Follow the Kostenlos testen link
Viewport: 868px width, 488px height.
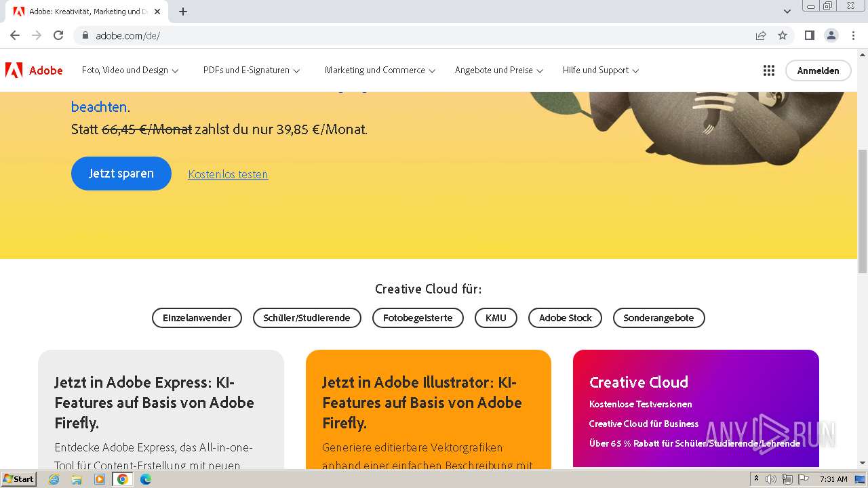[x=228, y=174]
